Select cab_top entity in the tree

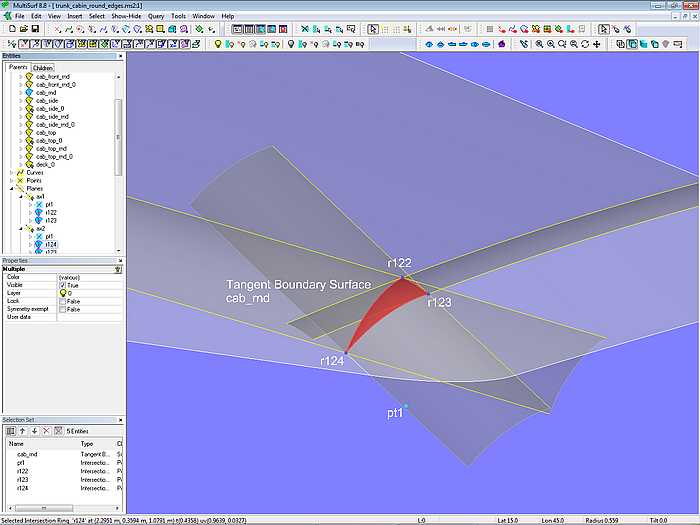click(x=46, y=133)
